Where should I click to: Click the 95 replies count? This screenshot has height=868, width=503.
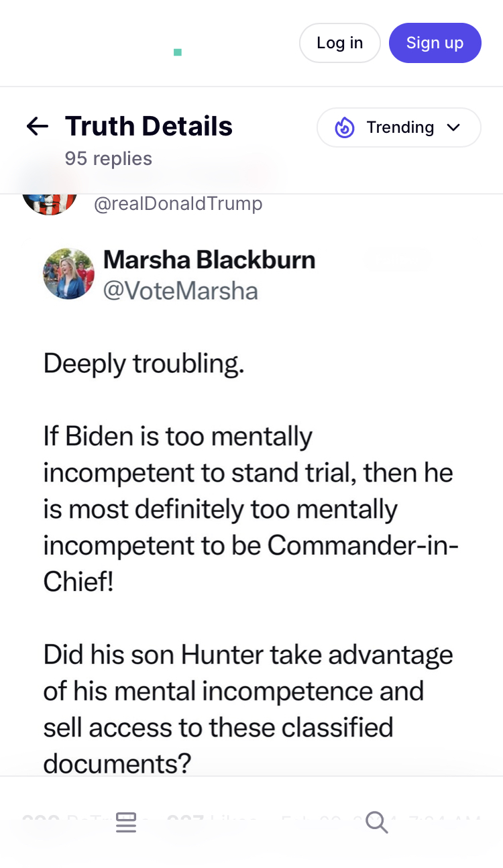coord(109,159)
